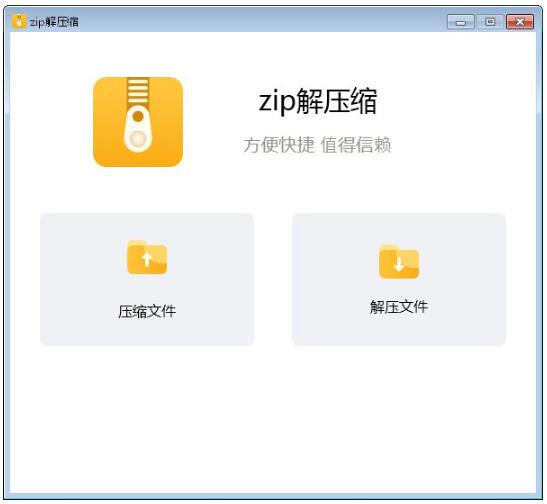Click the folder icon with down arrow
547x504 pixels.
pos(399,262)
